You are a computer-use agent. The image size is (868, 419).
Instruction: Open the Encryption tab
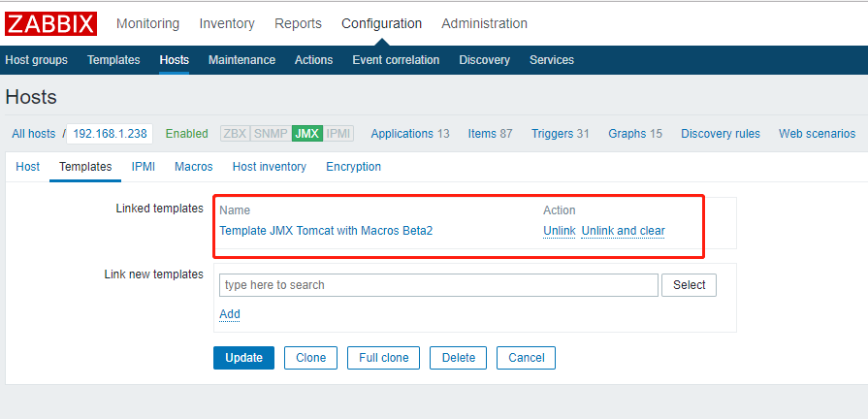click(x=353, y=167)
